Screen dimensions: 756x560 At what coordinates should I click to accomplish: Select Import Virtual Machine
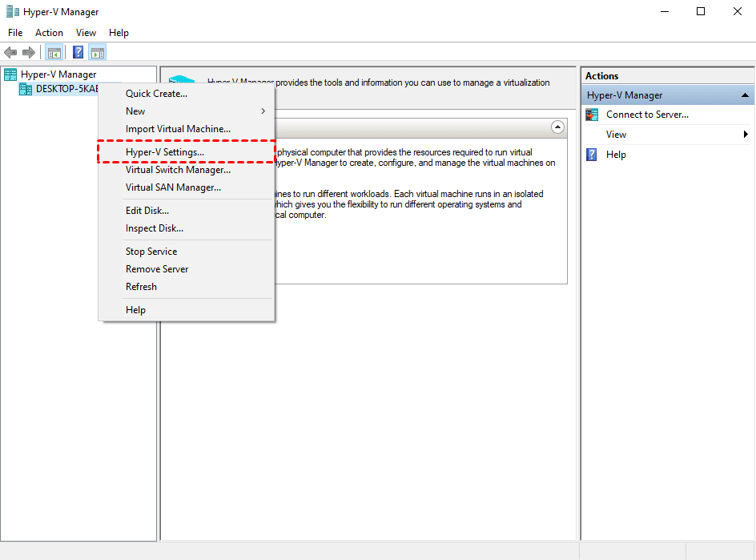pos(186,129)
